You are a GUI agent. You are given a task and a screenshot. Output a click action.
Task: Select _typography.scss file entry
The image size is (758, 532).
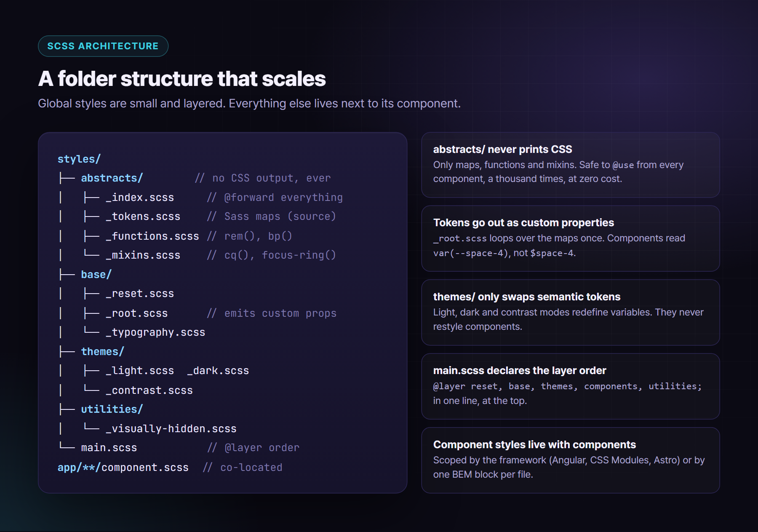[155, 332]
